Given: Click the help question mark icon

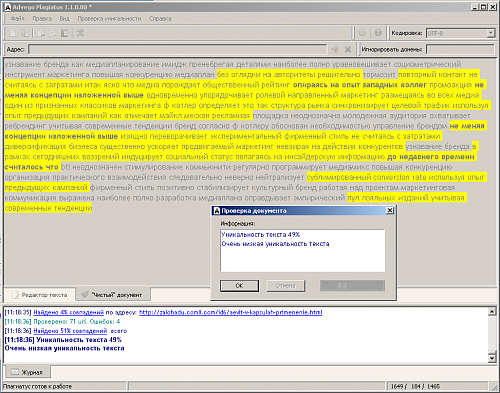Looking at the screenshot, I should (x=378, y=33).
